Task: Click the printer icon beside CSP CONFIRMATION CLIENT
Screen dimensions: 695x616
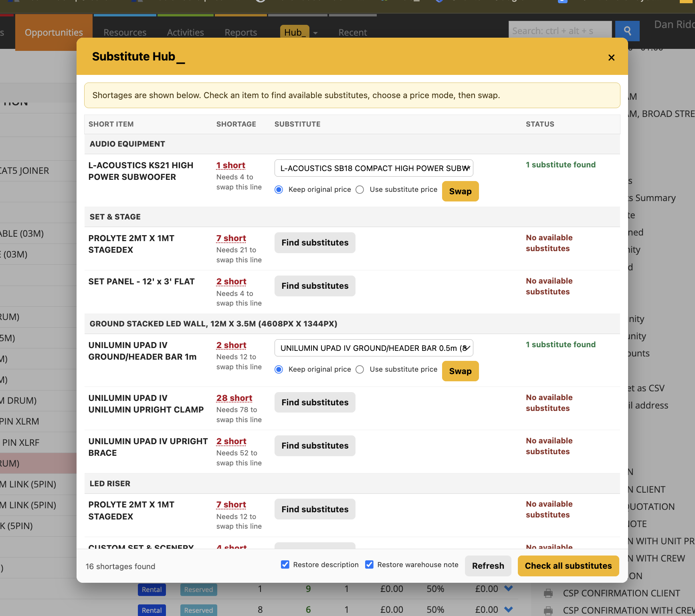Action: click(548, 593)
